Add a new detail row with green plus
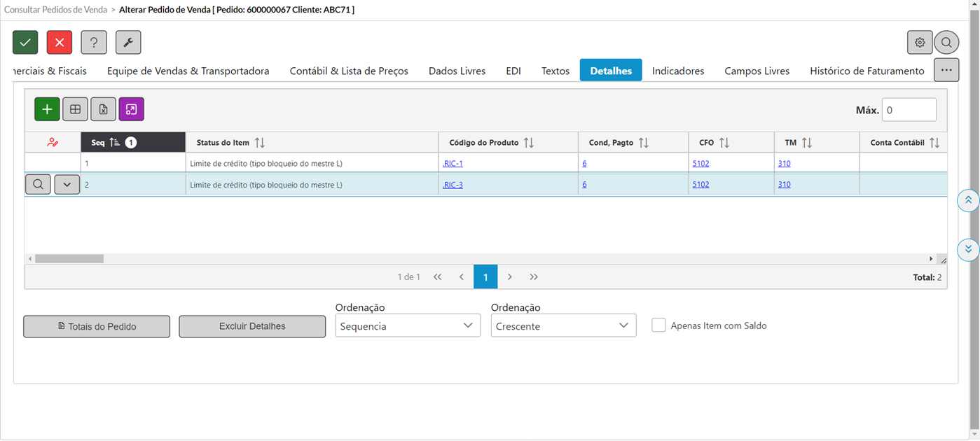The image size is (980, 441). pos(47,109)
